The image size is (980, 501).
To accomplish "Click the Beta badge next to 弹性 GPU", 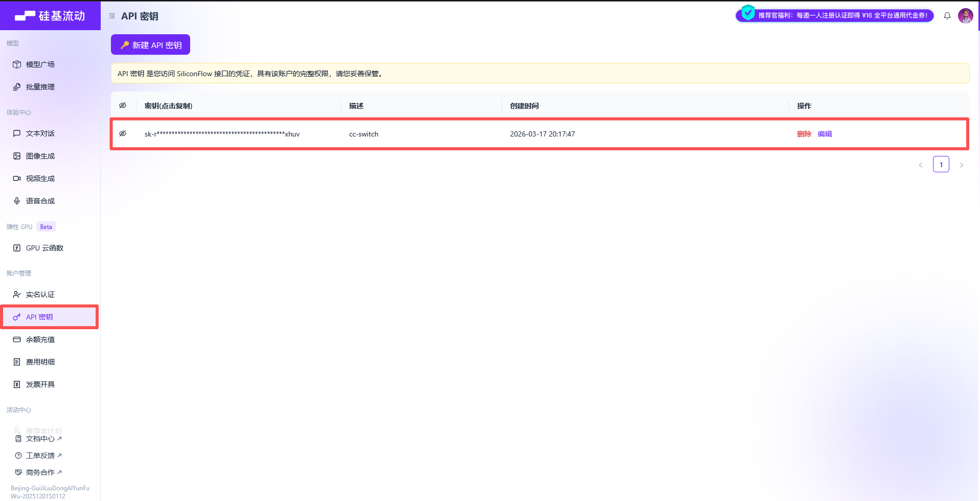I will coord(46,227).
